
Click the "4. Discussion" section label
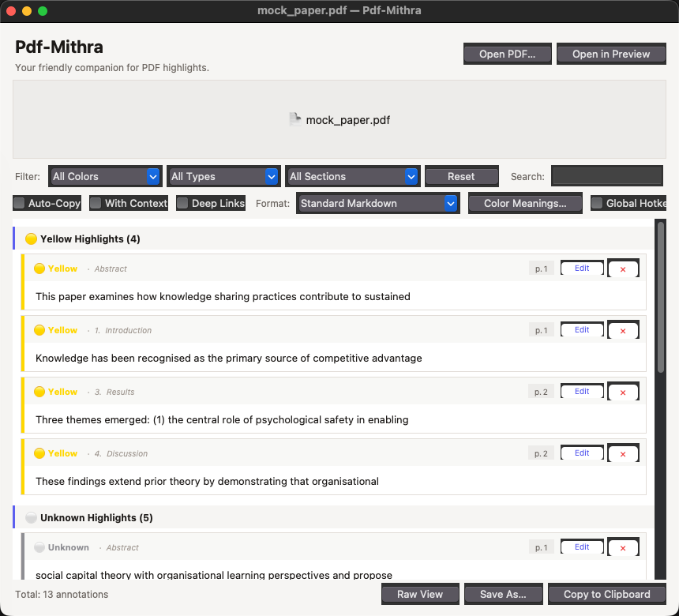pos(121,453)
